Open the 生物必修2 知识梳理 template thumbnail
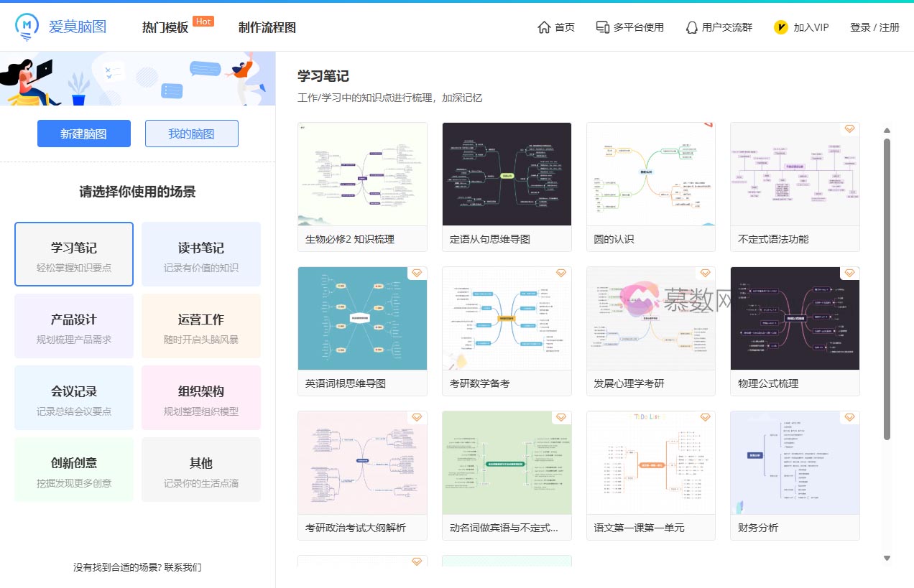 click(362, 174)
